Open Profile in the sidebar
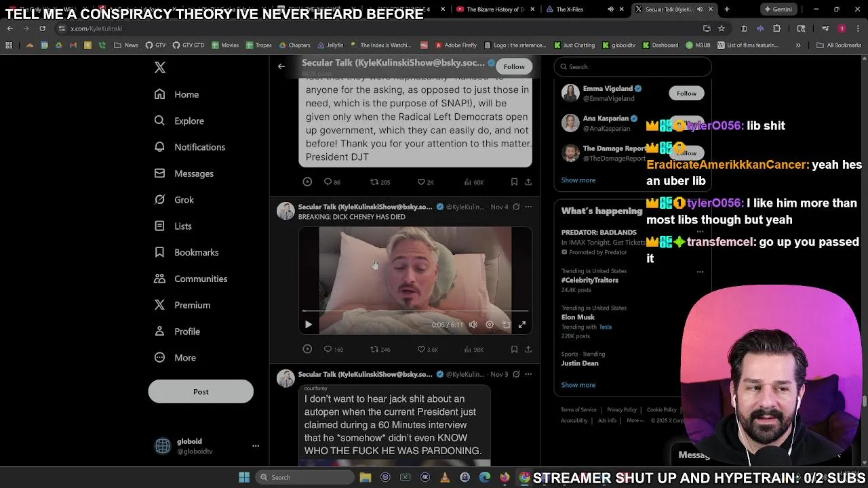Screen dimensions: 868x488 point(177,331)
